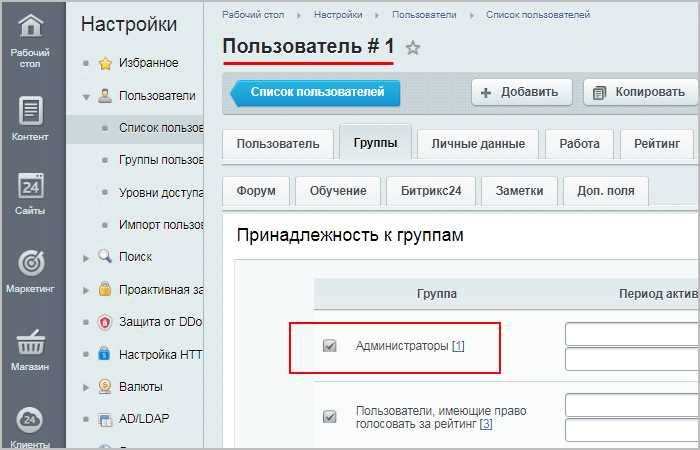Focus the second Администраторы activity period field
This screenshot has width=700, height=450.
[x=632, y=359]
